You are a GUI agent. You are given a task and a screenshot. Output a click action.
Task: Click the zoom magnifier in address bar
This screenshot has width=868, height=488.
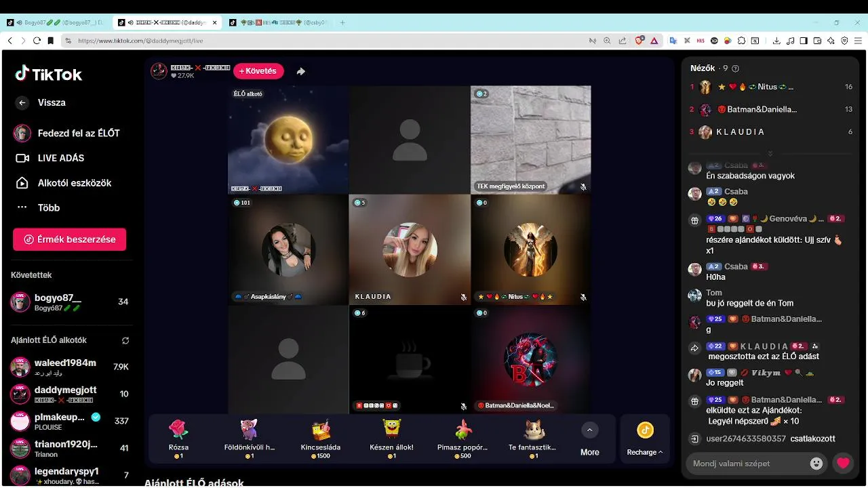607,41
